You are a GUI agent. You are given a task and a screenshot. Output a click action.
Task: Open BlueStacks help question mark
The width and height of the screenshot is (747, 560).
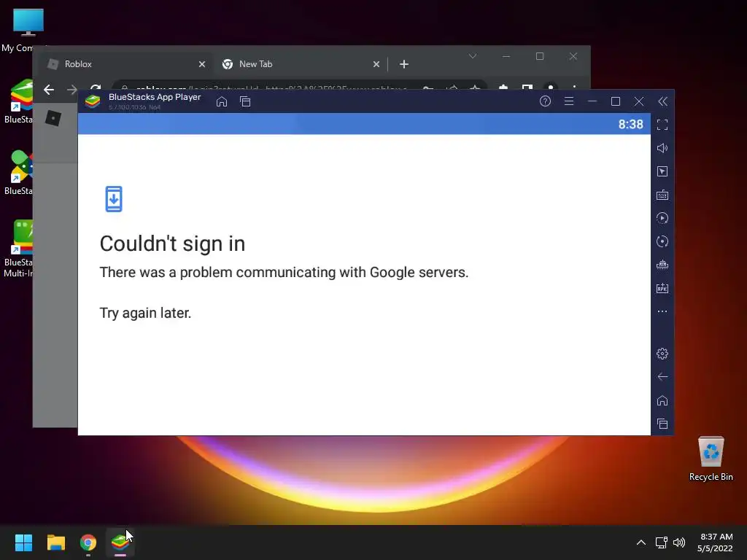click(545, 101)
